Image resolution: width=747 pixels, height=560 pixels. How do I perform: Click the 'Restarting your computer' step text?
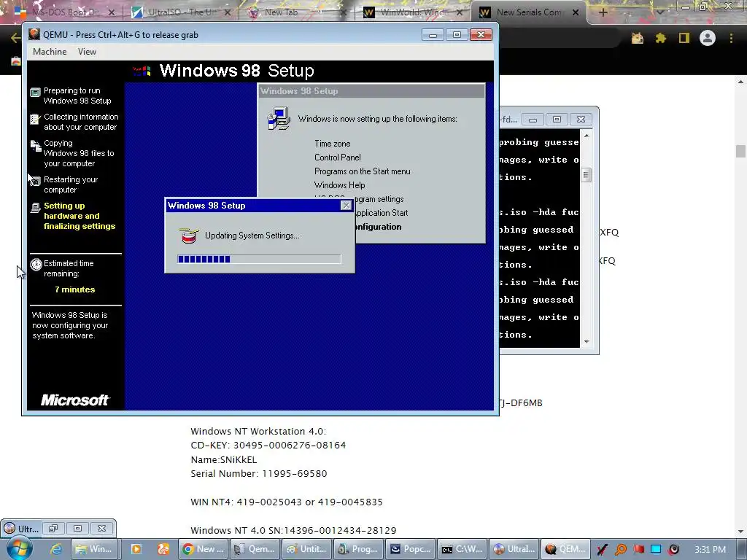point(71,184)
